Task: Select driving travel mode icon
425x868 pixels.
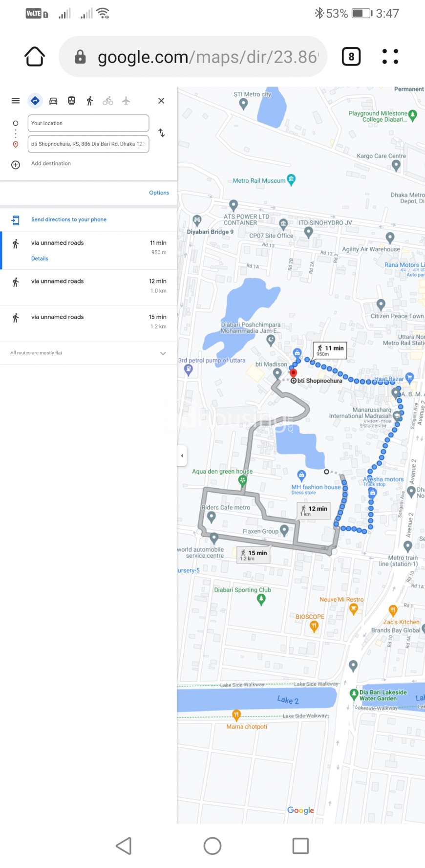Action: [53, 101]
